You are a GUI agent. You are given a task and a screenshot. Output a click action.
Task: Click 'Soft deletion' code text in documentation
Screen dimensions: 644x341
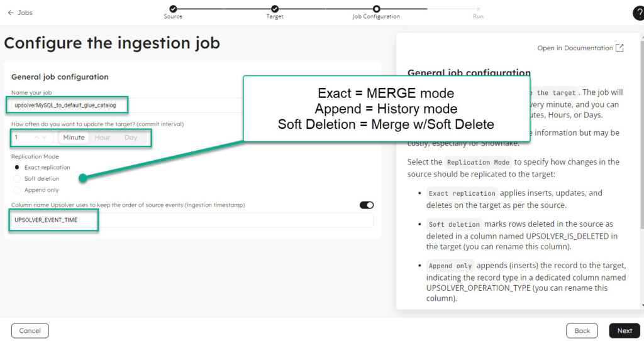coord(454,224)
